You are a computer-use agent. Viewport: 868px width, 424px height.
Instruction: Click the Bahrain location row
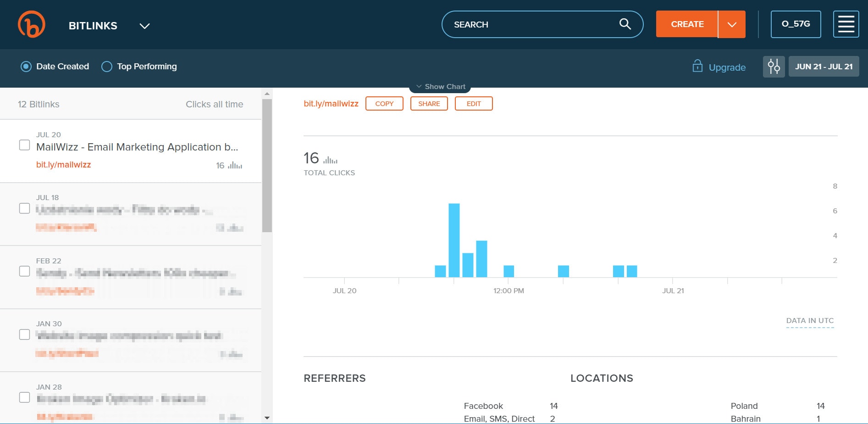tap(776, 419)
